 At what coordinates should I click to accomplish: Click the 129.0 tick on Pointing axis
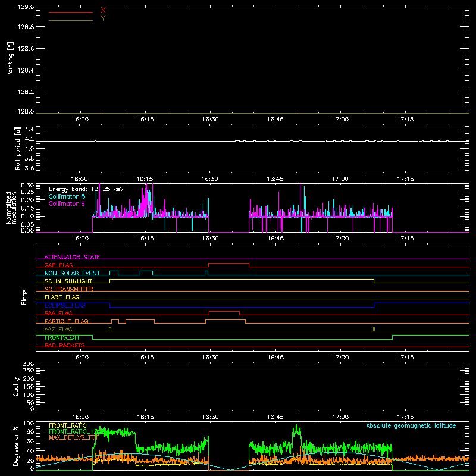(x=26, y=7)
